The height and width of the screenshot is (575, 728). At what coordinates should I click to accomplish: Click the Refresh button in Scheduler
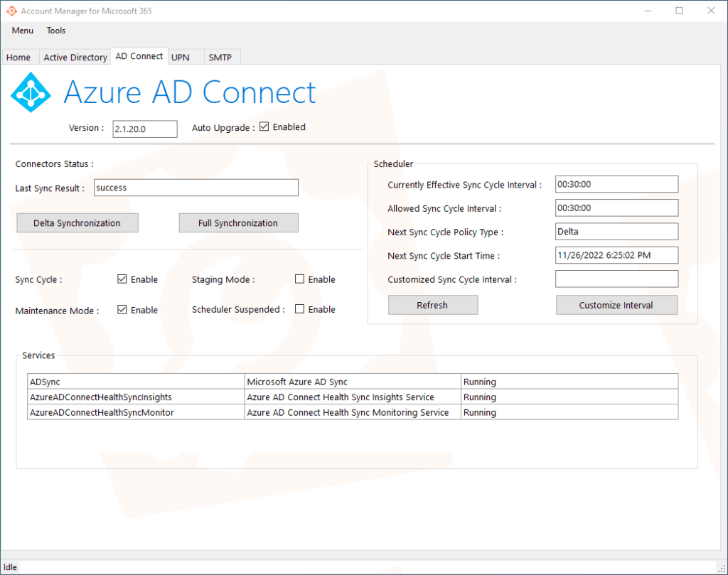tap(433, 306)
